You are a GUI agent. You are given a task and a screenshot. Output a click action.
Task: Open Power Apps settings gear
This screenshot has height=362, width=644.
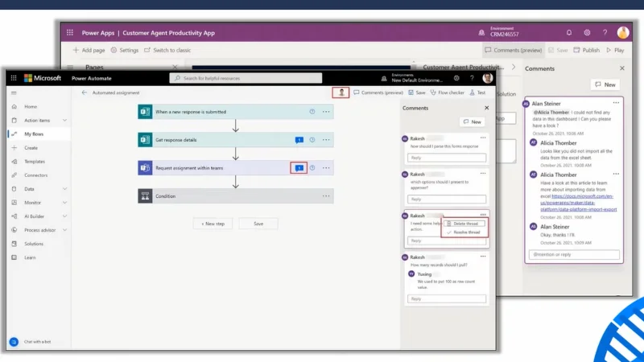587,32
